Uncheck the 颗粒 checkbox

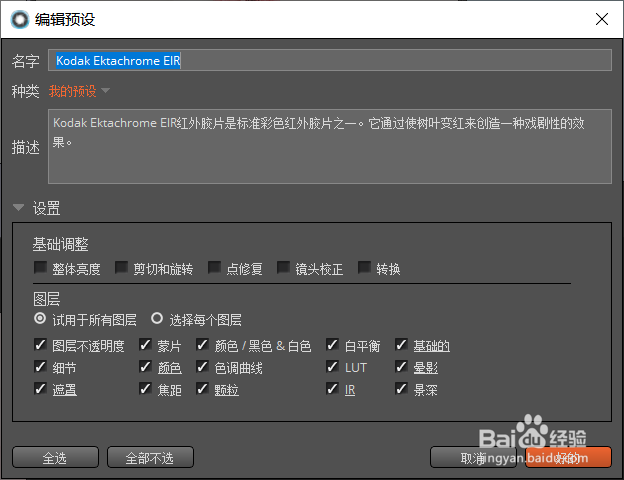(202, 388)
